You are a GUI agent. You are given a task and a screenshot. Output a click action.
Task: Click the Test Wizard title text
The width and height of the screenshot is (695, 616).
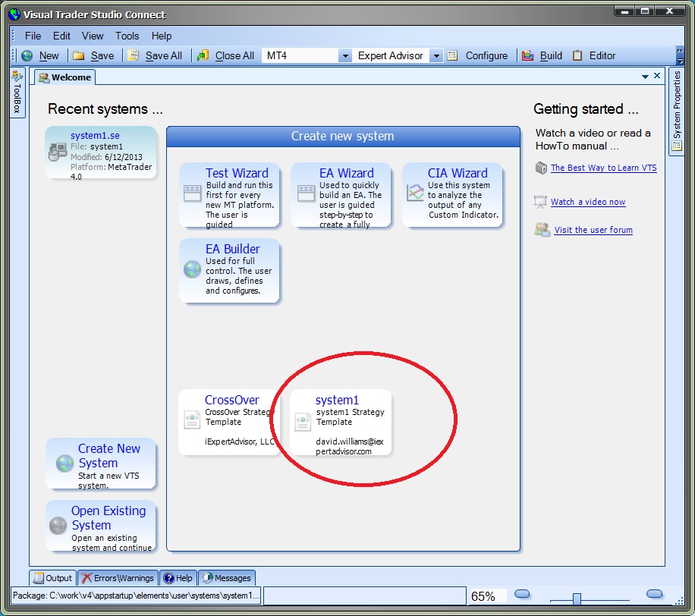(x=237, y=173)
